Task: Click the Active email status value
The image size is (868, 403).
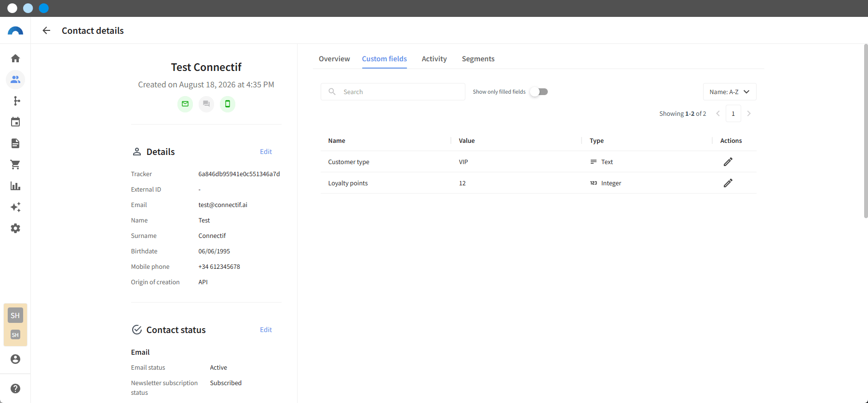Action: (218, 367)
